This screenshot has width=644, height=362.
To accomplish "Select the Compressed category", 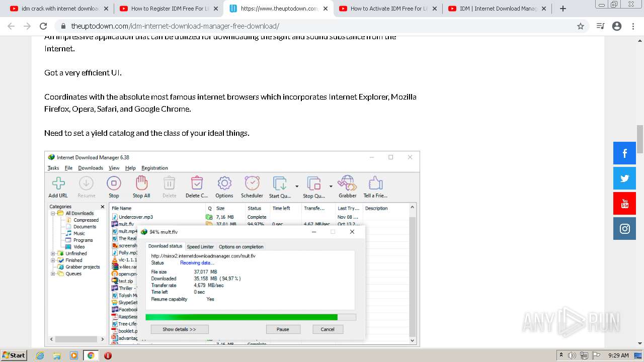I will point(86,220).
